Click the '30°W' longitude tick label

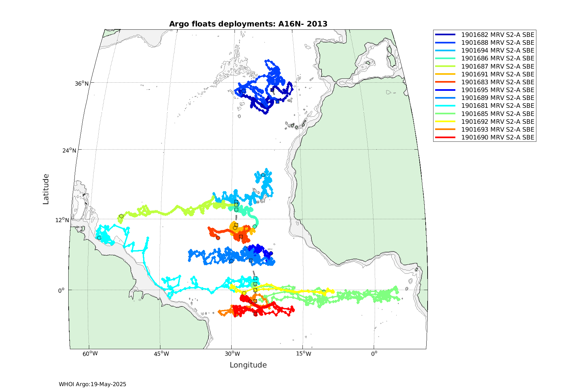(x=232, y=353)
